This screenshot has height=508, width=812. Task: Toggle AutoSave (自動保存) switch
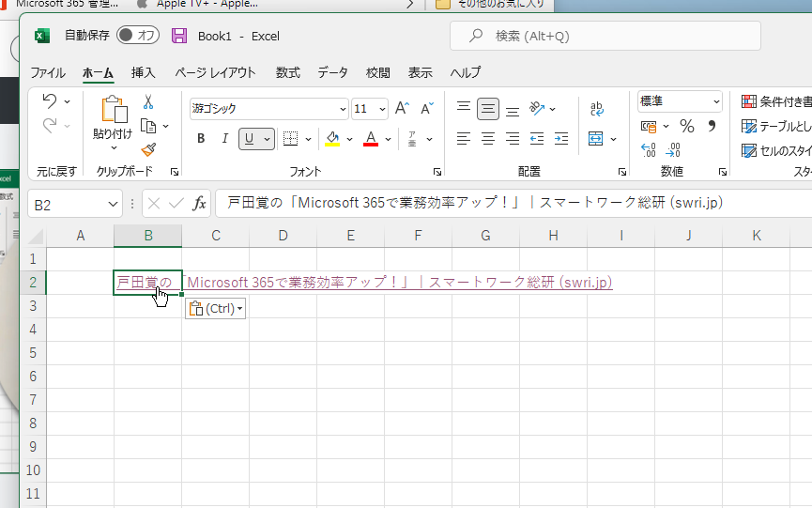(138, 36)
